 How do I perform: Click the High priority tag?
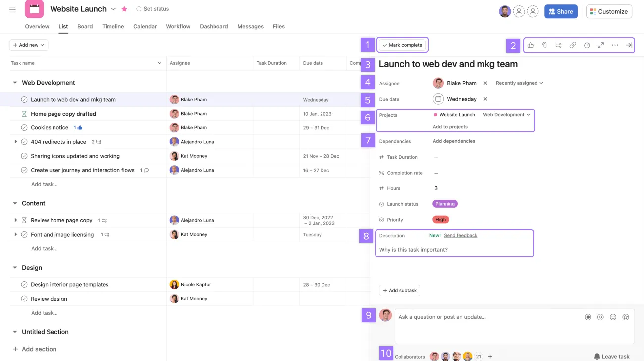440,220
